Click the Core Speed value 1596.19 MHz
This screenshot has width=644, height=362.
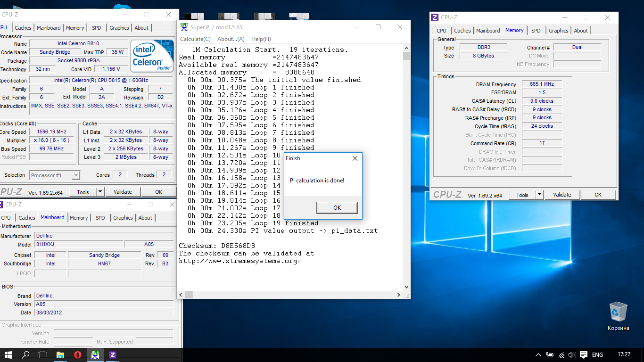[x=51, y=132]
